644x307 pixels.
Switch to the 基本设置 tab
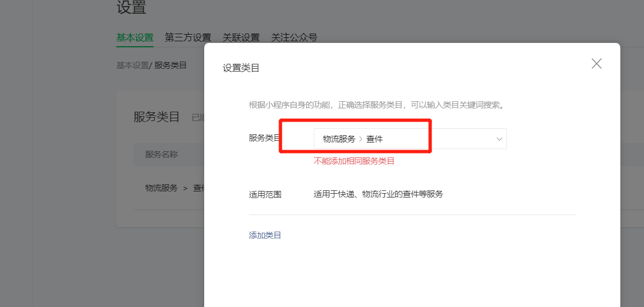click(135, 37)
